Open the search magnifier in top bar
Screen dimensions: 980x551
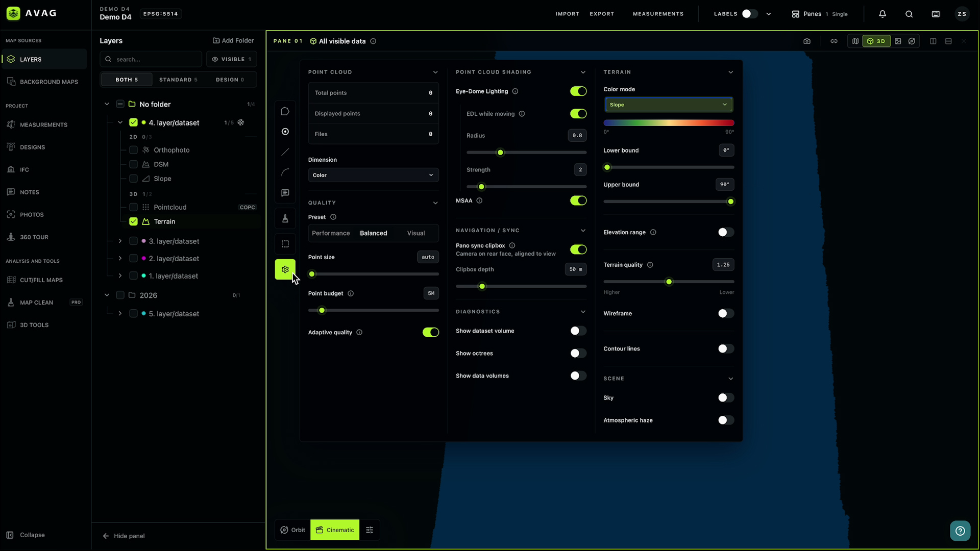tap(909, 14)
